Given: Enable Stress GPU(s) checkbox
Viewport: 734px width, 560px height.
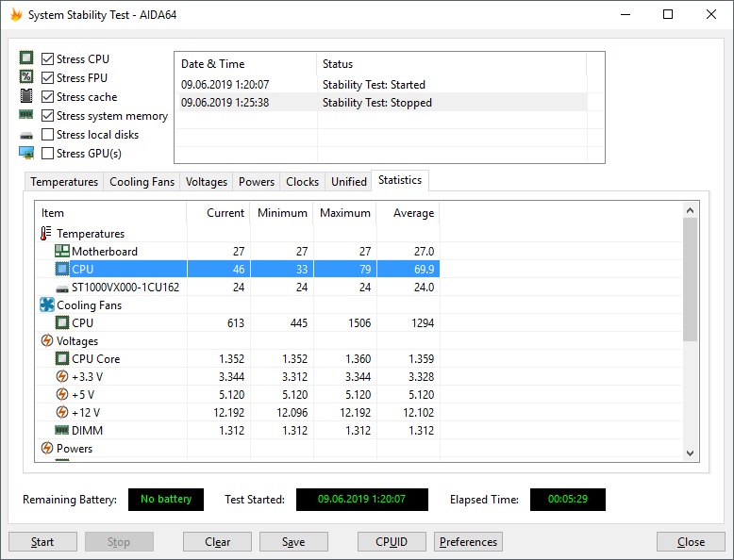Looking at the screenshot, I should (47, 153).
